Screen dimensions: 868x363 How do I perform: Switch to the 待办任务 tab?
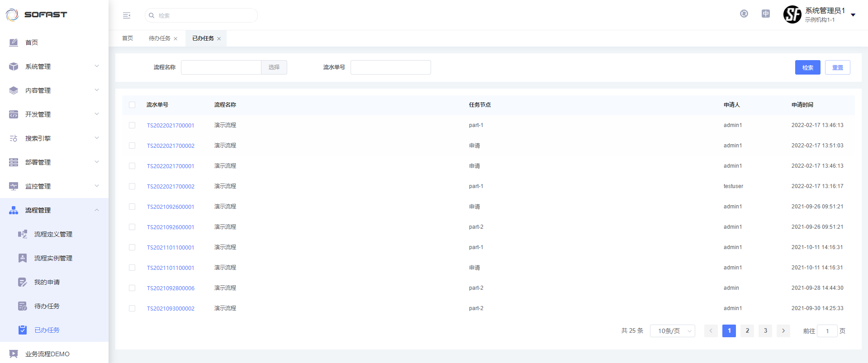coord(159,38)
